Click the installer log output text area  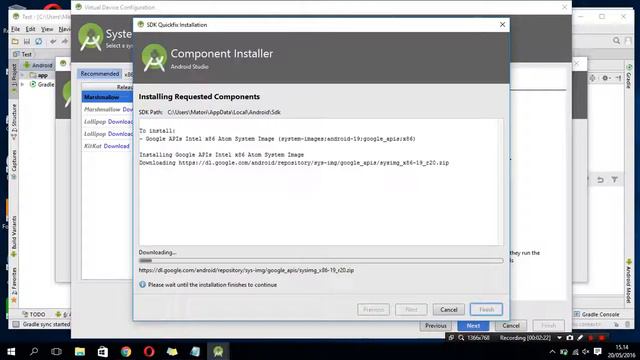[x=321, y=182]
